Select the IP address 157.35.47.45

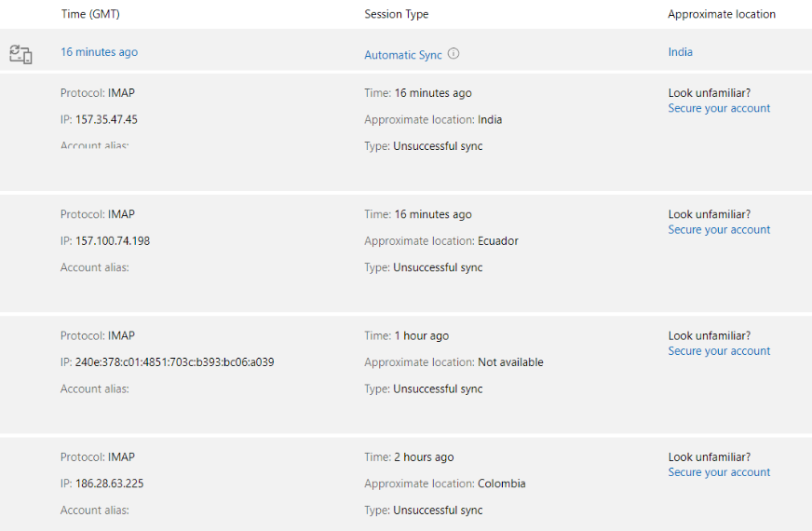[x=106, y=119]
